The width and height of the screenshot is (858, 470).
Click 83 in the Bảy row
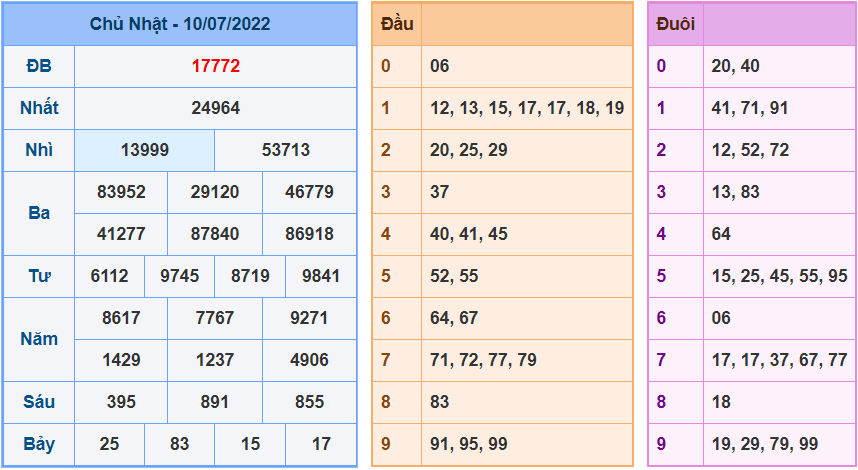pyautogui.click(x=179, y=444)
